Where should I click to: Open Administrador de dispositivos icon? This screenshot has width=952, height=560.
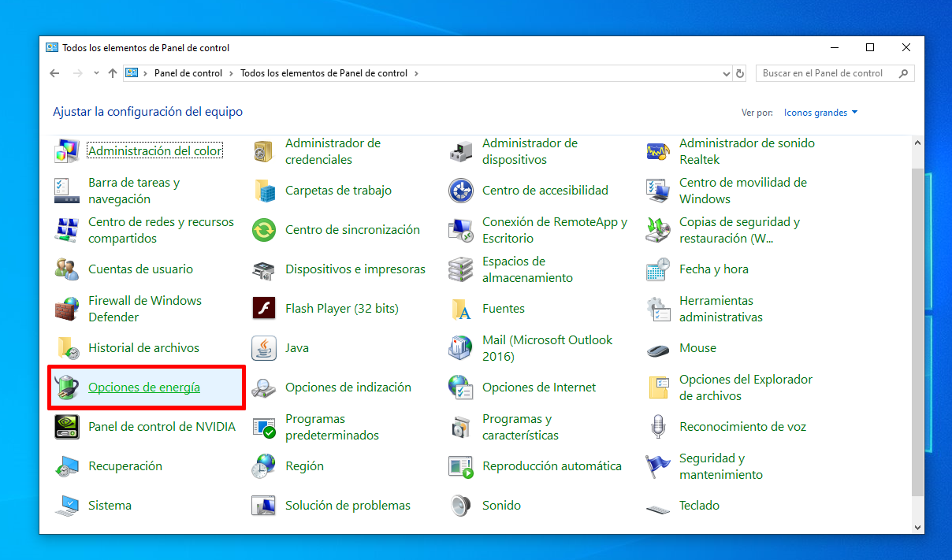[x=460, y=150]
